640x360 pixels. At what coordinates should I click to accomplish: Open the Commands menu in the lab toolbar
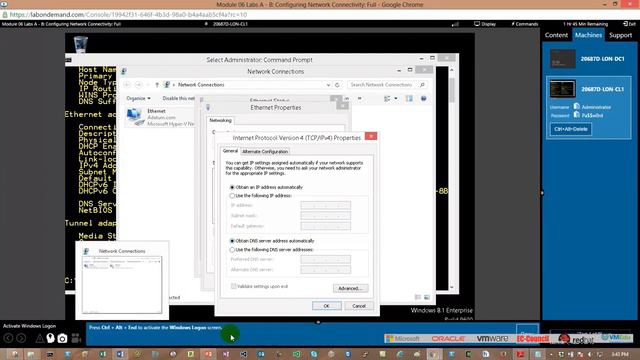524,24
